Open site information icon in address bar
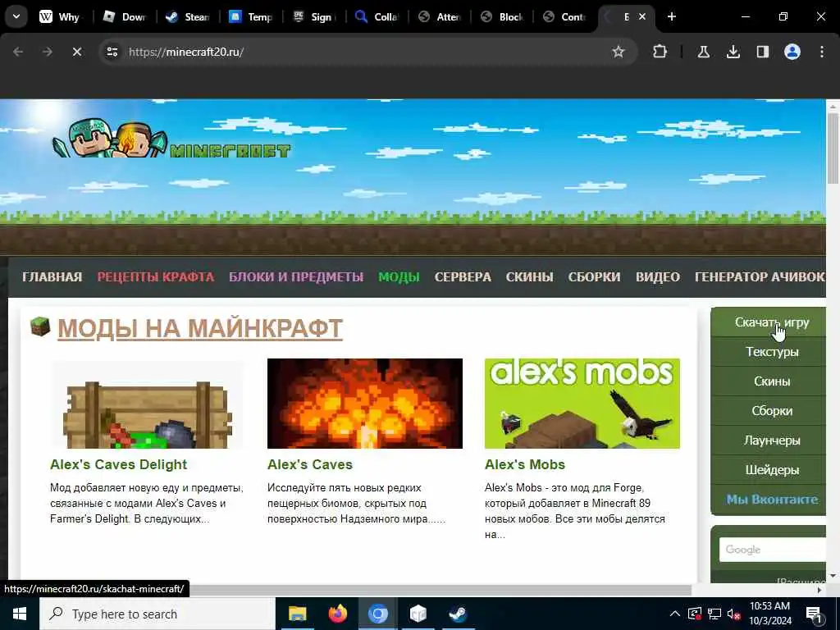840x630 pixels. click(x=112, y=52)
